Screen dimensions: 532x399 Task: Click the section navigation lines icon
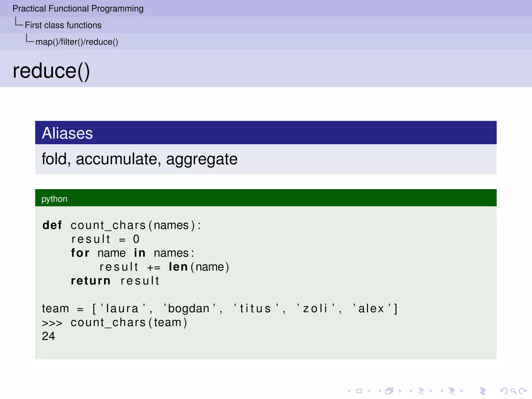(452, 391)
